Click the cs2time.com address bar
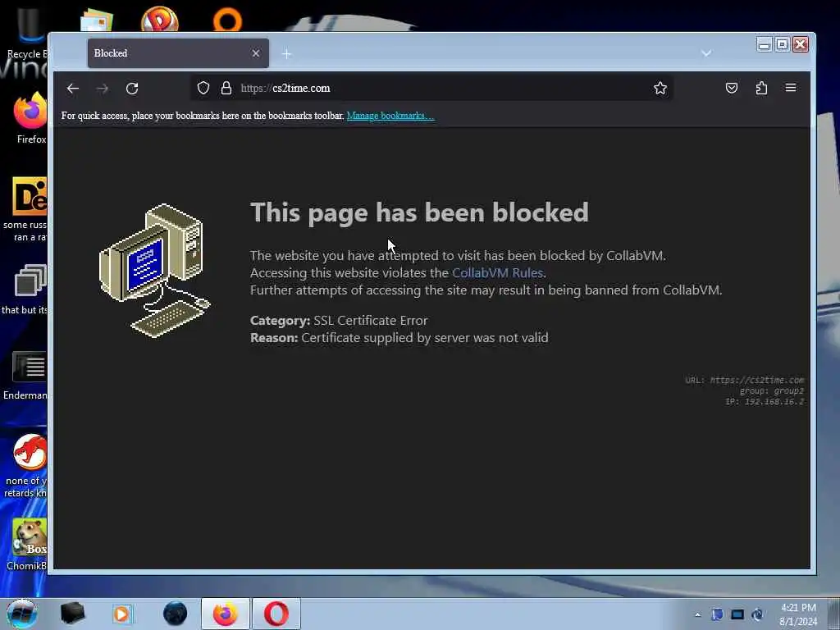Screen dimensions: 840x630 [431, 88]
